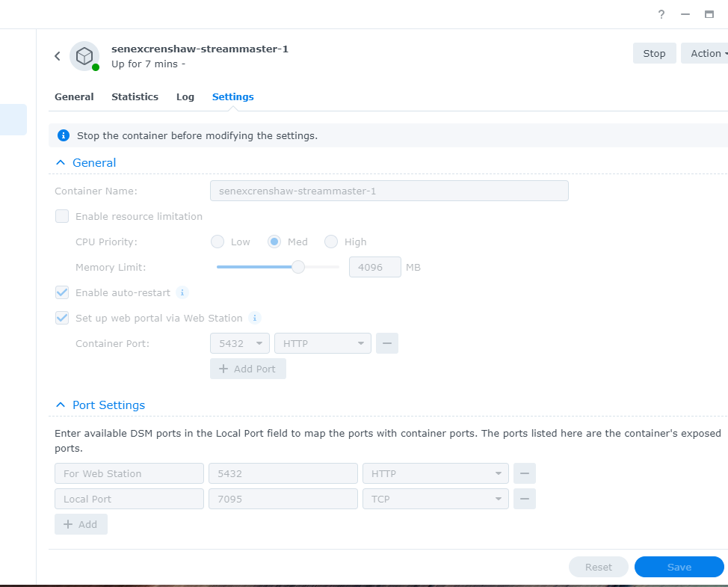Screen dimensions: 728x587
Task: Click the container package icon
Action: pos(84,55)
